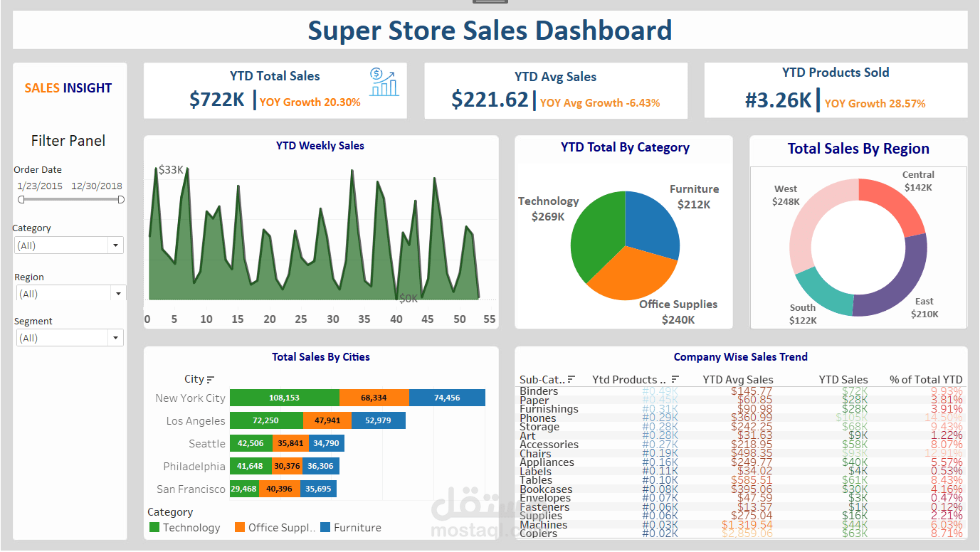Click the sort icon beside Sub-Cat.. header

(571, 380)
